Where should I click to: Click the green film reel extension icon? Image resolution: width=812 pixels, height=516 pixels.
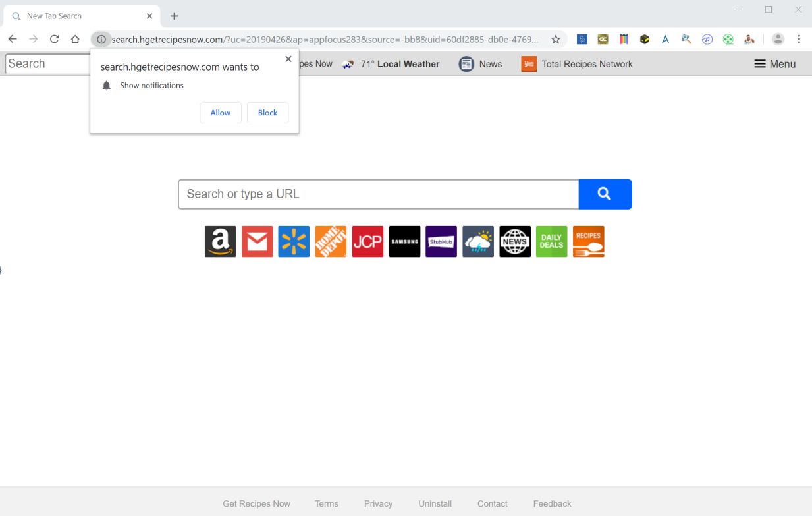pyautogui.click(x=728, y=39)
